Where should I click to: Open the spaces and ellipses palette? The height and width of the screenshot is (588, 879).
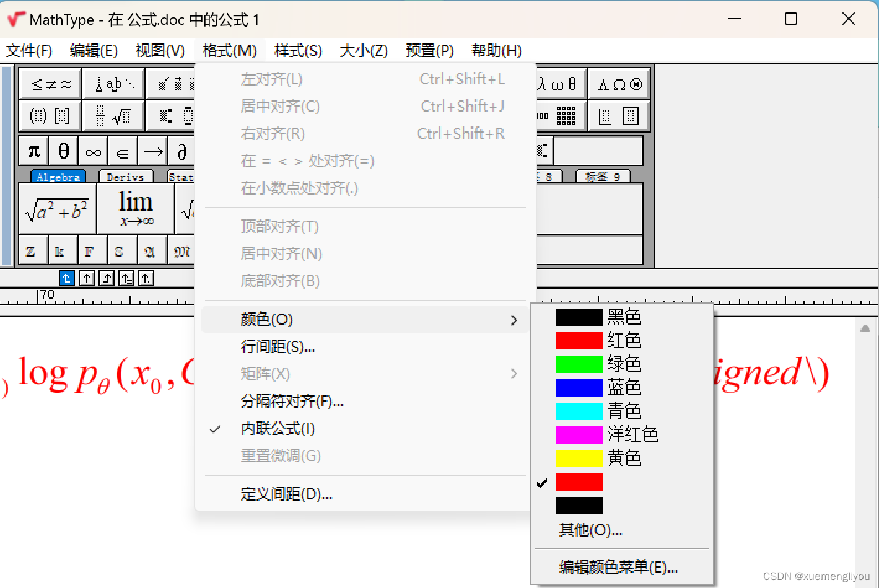point(115,84)
